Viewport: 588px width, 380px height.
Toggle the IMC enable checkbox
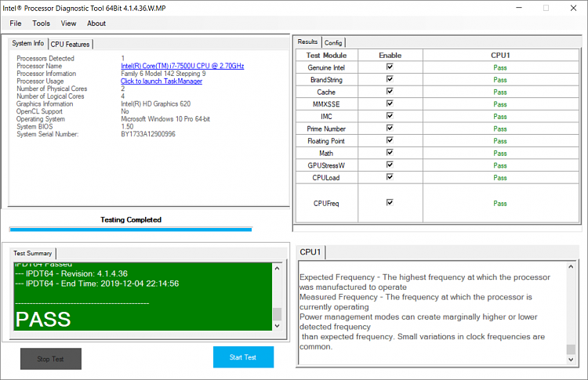tap(390, 115)
